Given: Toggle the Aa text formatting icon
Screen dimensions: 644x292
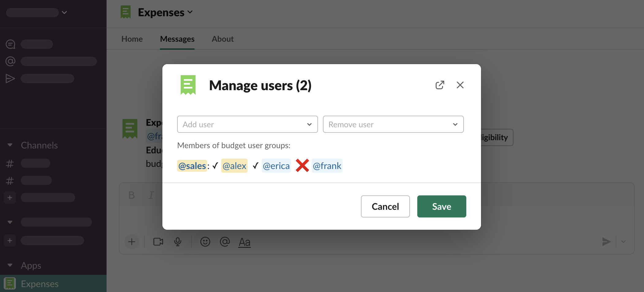Looking at the screenshot, I should coord(244,242).
